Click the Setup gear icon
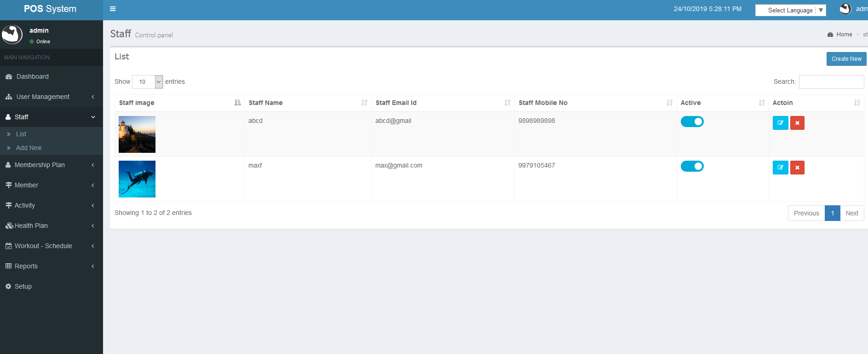Image resolution: width=868 pixels, height=354 pixels. (8, 286)
